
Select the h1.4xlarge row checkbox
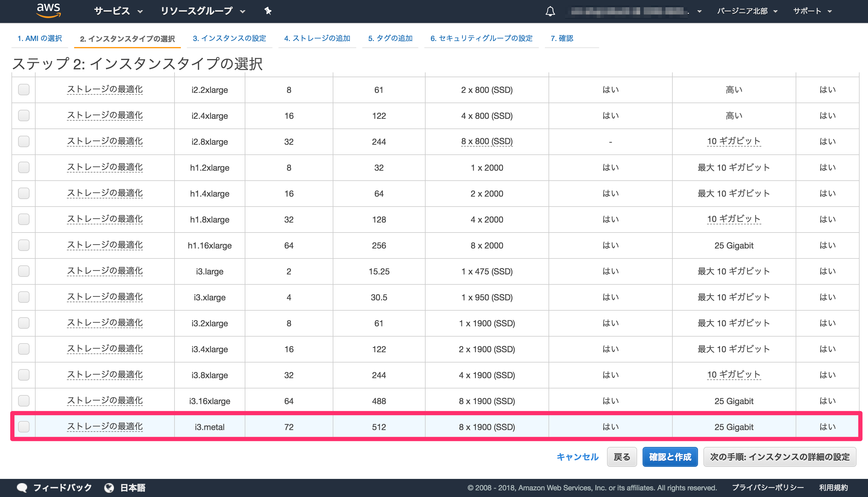coord(24,194)
